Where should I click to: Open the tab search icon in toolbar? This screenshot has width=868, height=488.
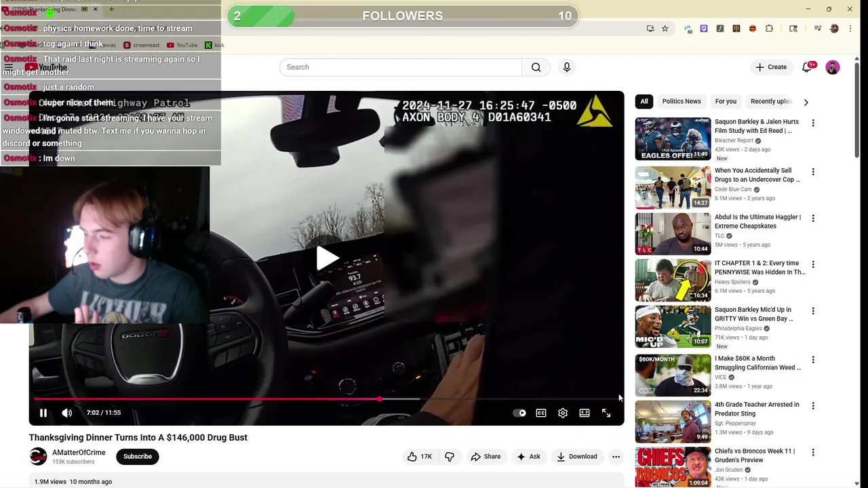coord(793,28)
